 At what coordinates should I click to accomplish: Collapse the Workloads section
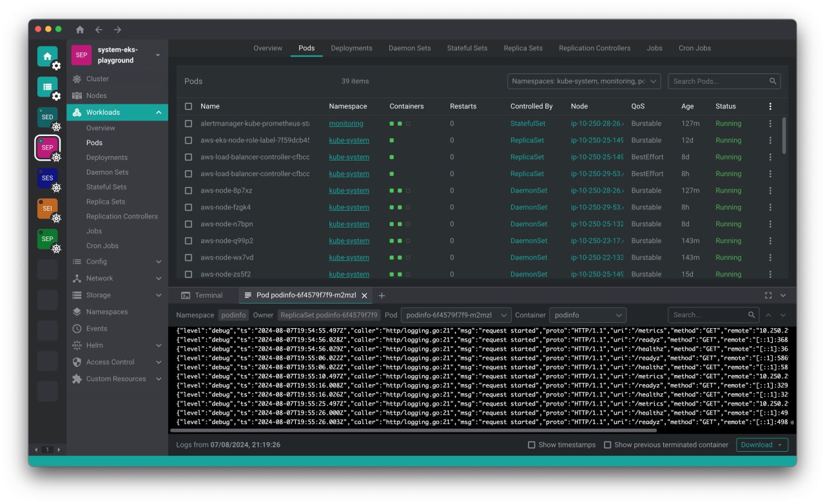coord(159,112)
